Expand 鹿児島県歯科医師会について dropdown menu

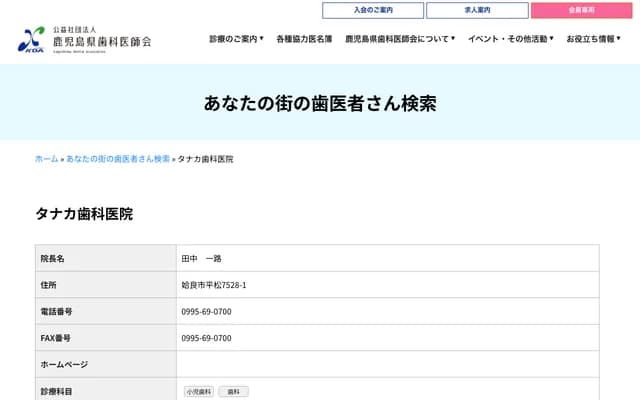tap(399, 39)
